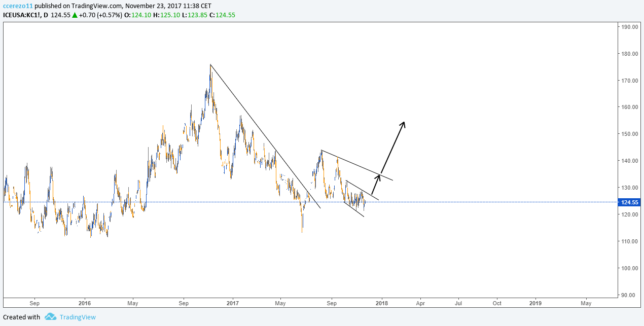The height and width of the screenshot is (326, 644).
Task: Click the 2019 label on time axis
Action: click(x=535, y=303)
